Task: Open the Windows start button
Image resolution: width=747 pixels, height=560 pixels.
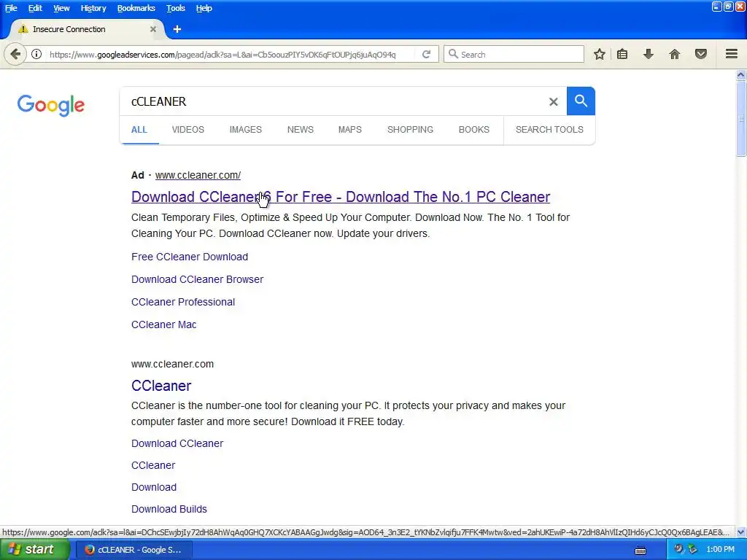Action: [x=35, y=550]
